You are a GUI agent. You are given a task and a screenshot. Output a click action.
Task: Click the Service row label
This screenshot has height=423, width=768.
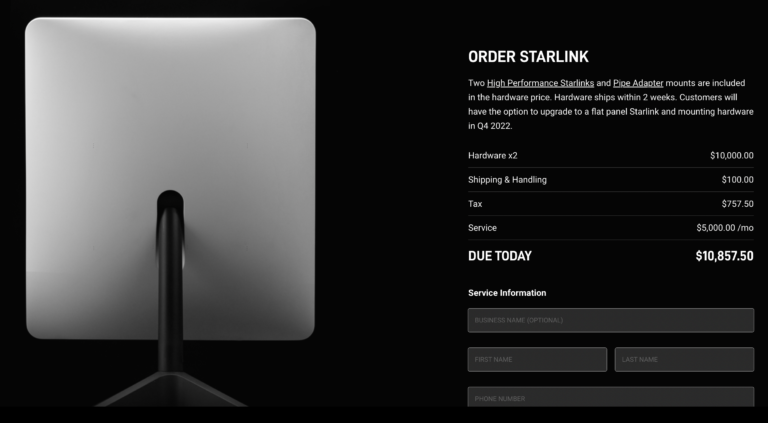482,228
